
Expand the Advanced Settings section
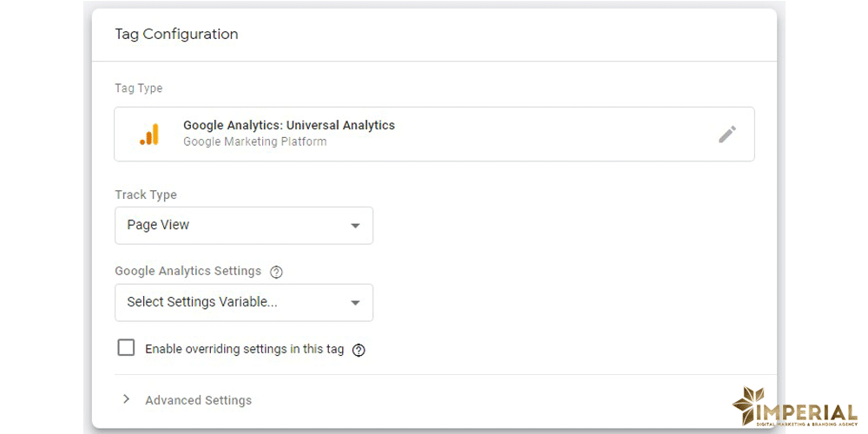pos(198,400)
